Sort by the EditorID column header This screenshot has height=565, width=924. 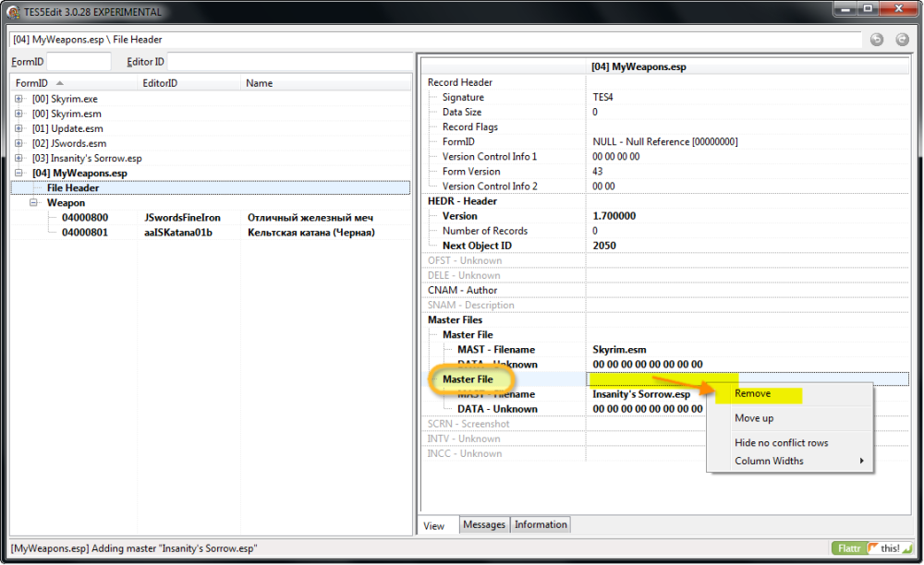click(188, 83)
